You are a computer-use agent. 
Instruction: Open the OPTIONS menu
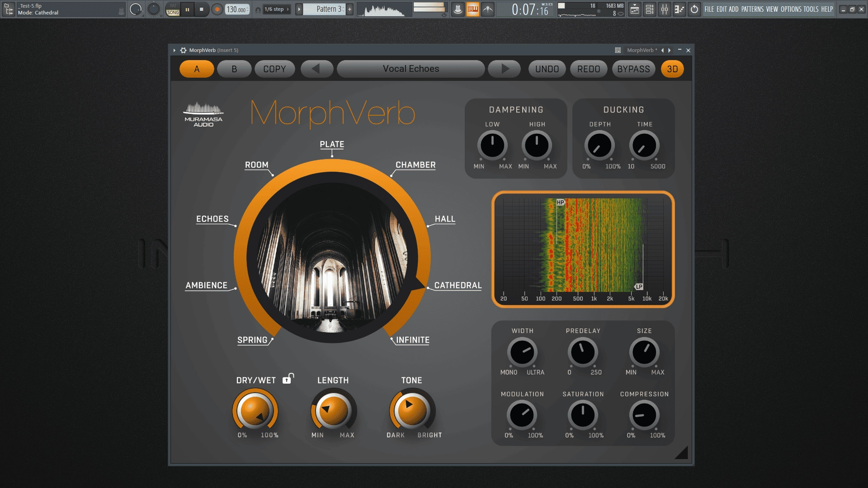[791, 9]
